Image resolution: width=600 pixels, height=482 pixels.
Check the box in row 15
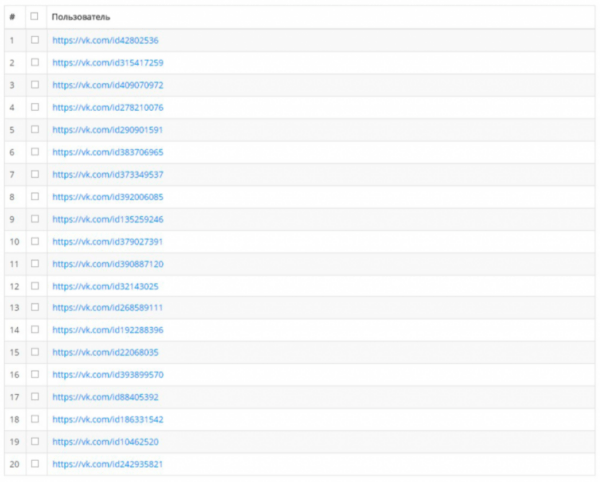point(35,352)
